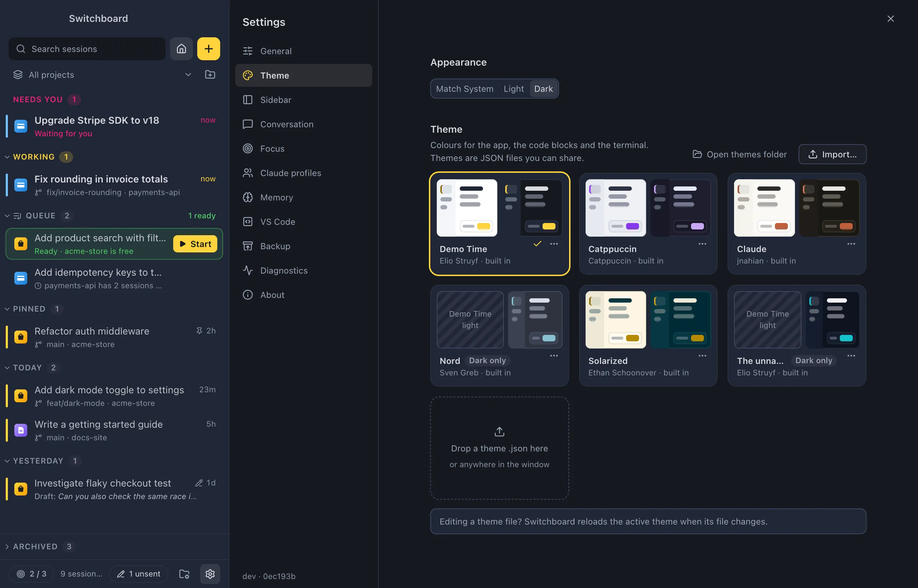
Task: Select the Catppuccin theme card
Action: click(648, 224)
